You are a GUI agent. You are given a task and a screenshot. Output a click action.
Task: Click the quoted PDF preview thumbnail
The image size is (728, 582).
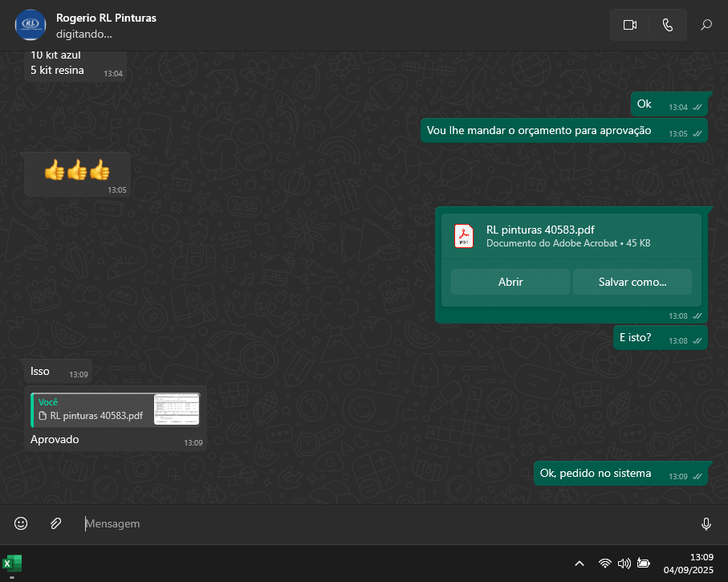pos(177,409)
